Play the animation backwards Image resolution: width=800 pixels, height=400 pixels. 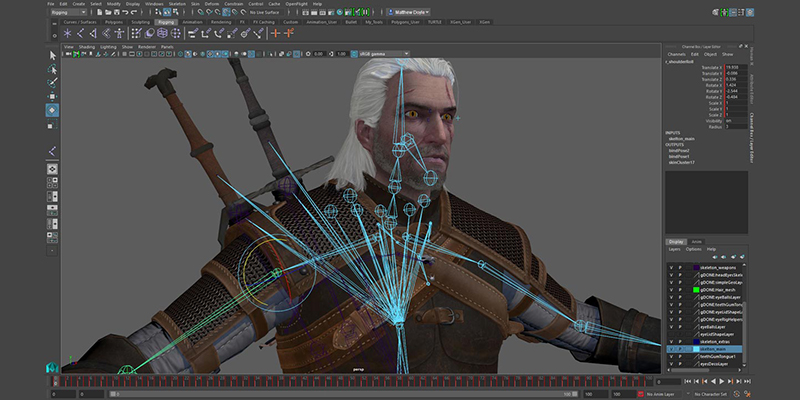coord(713,381)
